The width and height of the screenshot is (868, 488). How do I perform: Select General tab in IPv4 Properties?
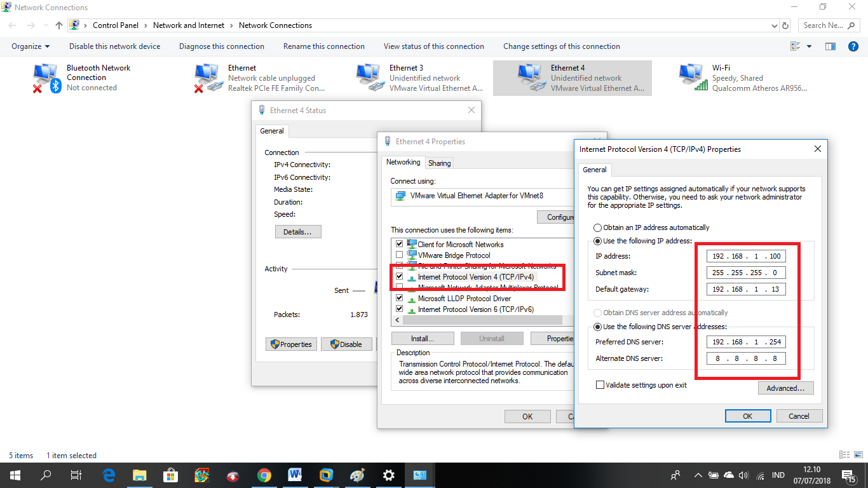coord(595,170)
